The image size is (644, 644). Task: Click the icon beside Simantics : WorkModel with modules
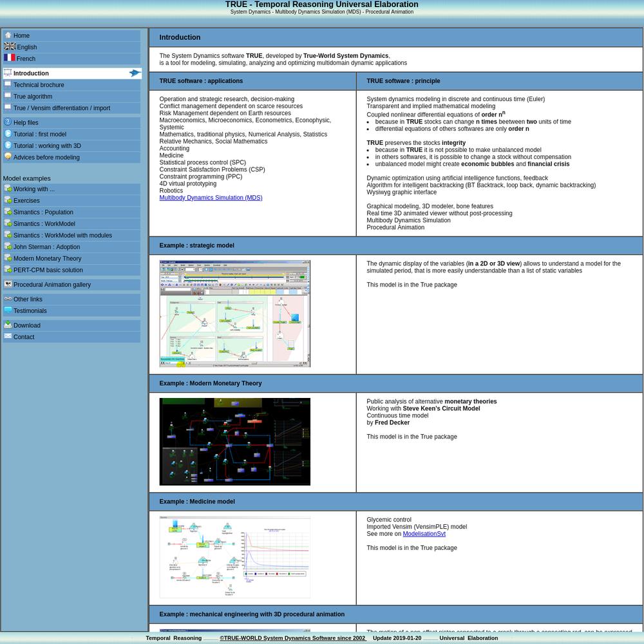tap(8, 234)
